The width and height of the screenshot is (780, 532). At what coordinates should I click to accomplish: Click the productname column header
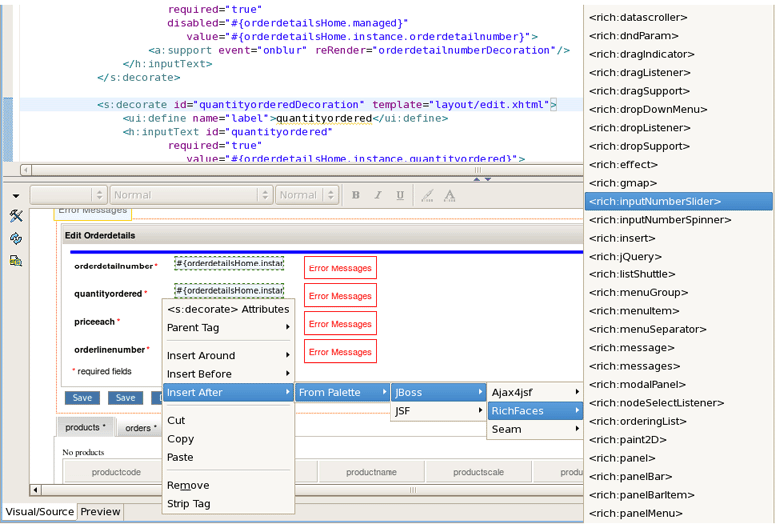(371, 472)
